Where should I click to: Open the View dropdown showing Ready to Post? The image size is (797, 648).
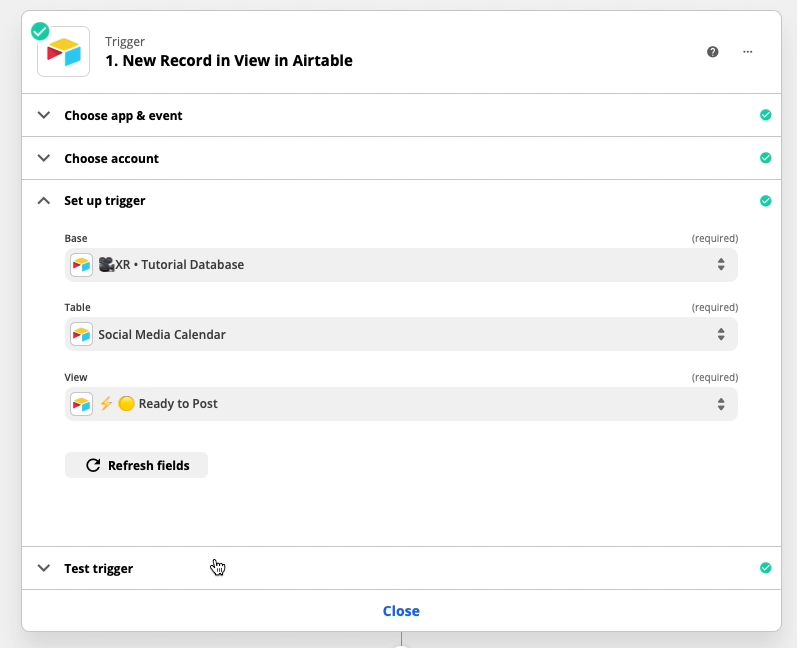tap(401, 404)
